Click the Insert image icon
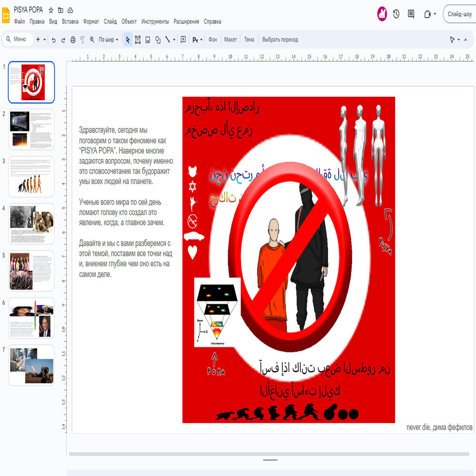This screenshot has width=476, height=476. click(148, 40)
